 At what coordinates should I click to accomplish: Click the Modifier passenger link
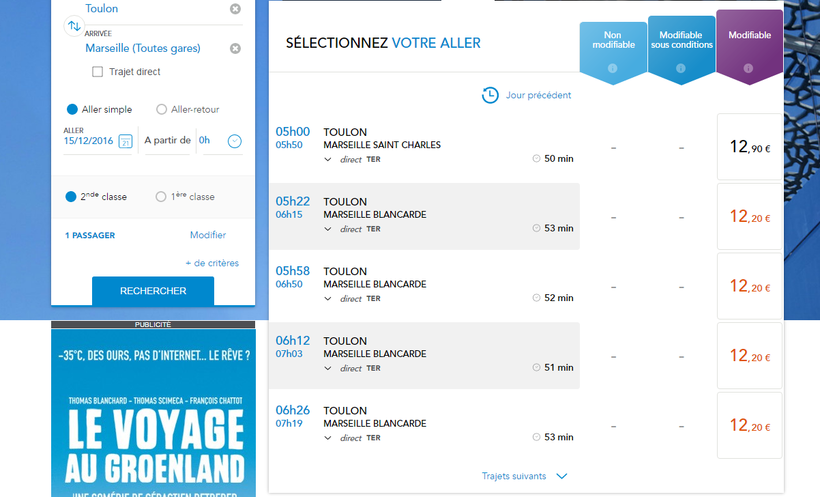point(208,235)
